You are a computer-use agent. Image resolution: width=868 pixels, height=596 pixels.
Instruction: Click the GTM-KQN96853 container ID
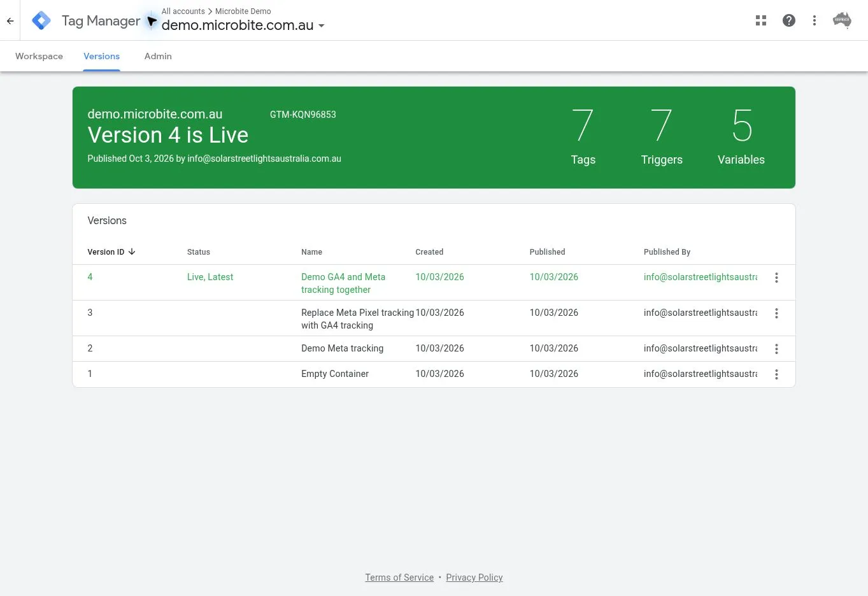point(303,115)
